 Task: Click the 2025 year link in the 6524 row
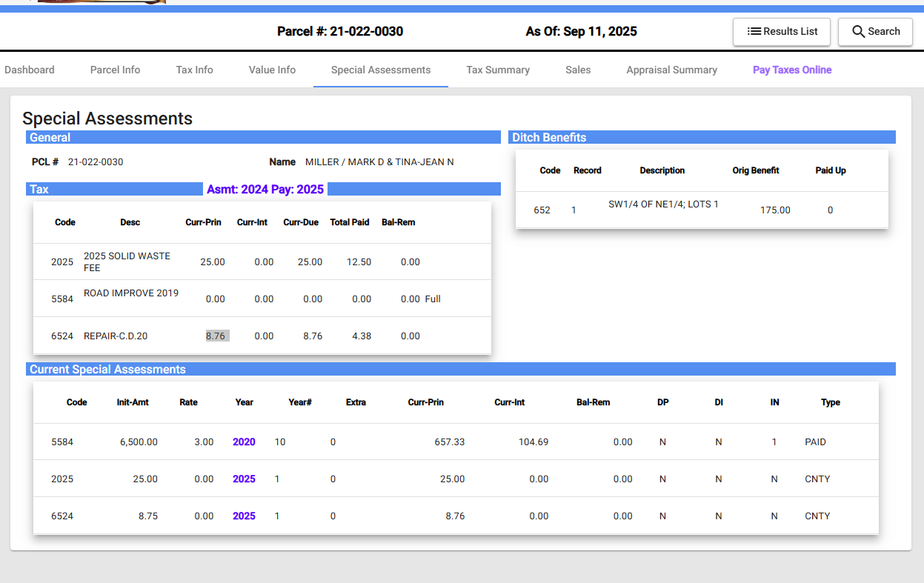tap(244, 516)
